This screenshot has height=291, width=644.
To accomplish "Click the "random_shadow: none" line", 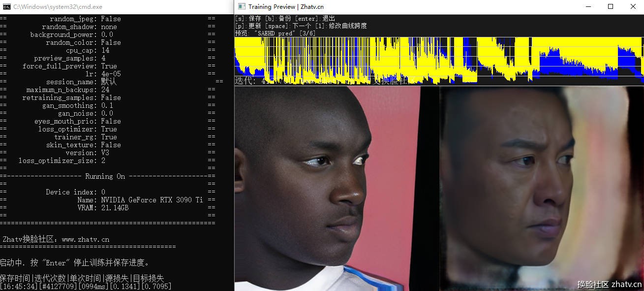I will coord(79,27).
